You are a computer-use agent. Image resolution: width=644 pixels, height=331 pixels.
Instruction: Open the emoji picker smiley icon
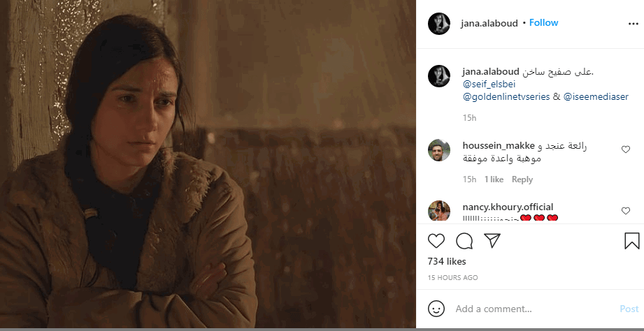[436, 309]
